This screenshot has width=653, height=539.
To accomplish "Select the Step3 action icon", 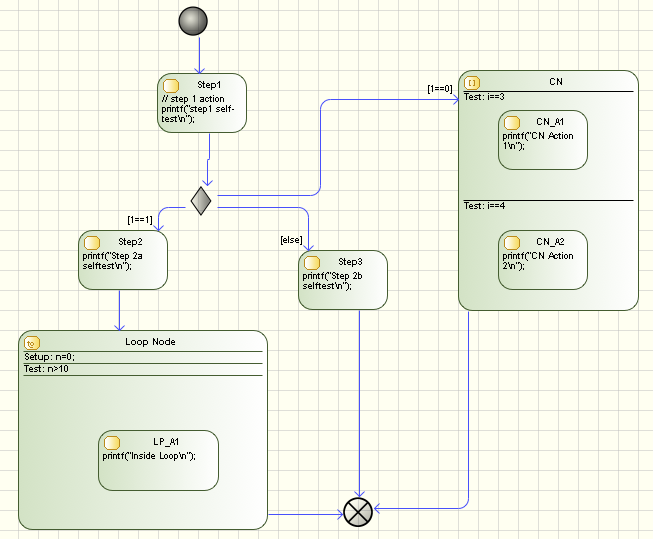I will coord(312,262).
